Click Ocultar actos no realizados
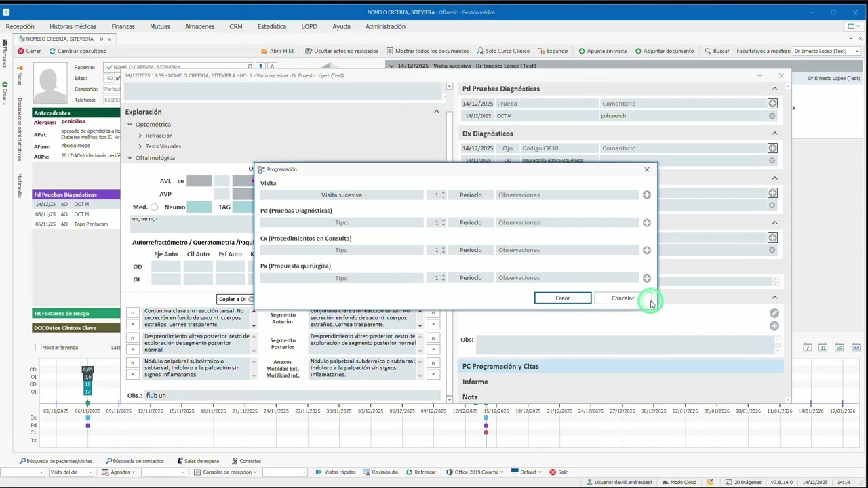The width and height of the screenshot is (868, 488). pos(342,51)
